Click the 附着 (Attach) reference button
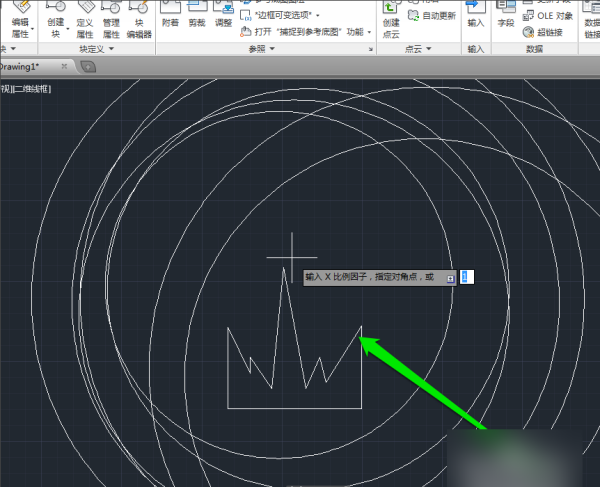This screenshot has height=487, width=600. 170,18
